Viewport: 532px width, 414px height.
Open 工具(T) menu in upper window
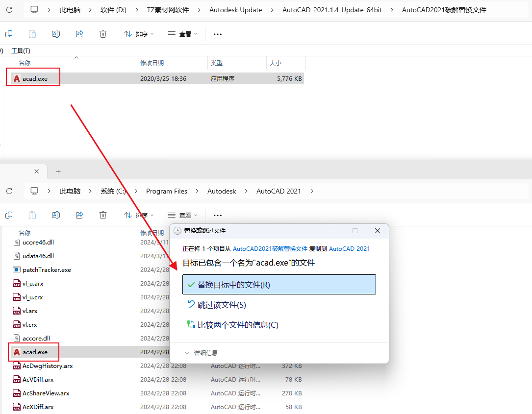[21, 51]
